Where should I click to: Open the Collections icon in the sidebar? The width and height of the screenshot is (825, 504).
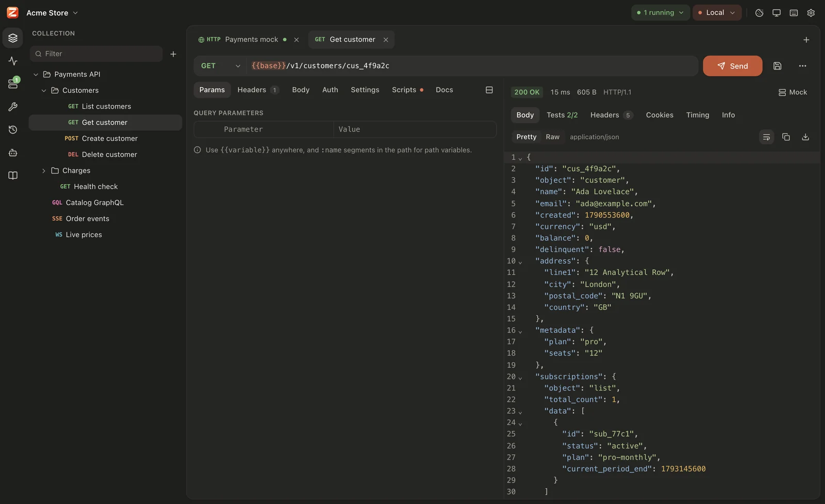(13, 38)
